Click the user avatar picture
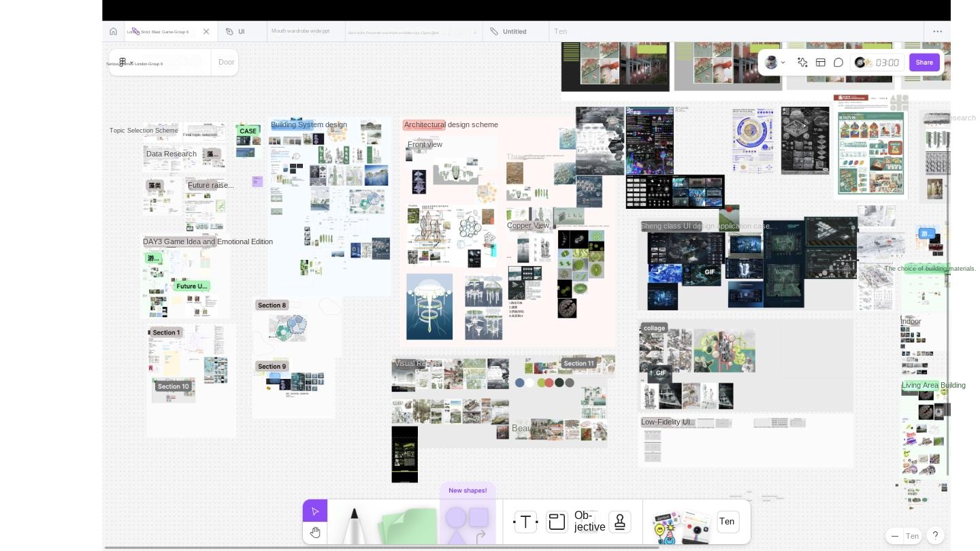980x551 pixels. 771,63
